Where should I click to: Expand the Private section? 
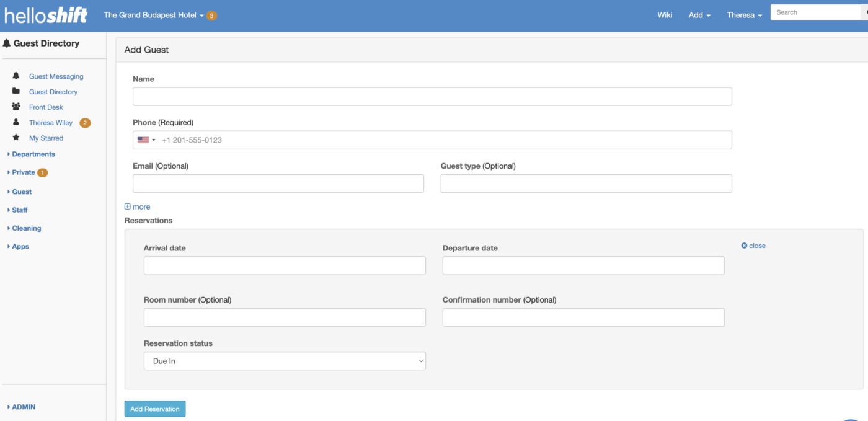point(21,172)
